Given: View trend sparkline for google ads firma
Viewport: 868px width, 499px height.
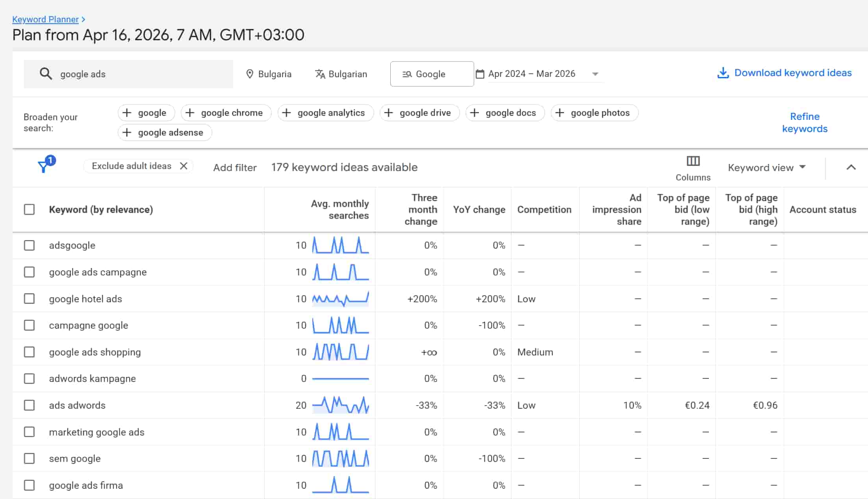Looking at the screenshot, I should click(x=341, y=485).
